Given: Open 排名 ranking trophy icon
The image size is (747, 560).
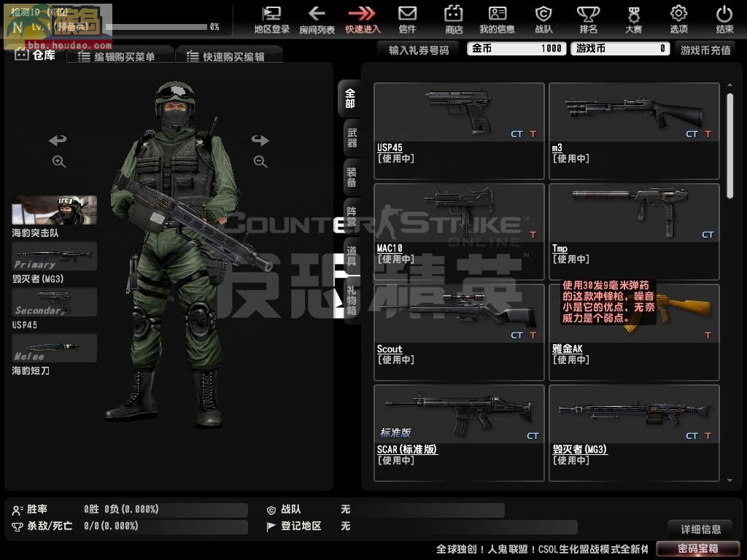Looking at the screenshot, I should pyautogui.click(x=589, y=20).
